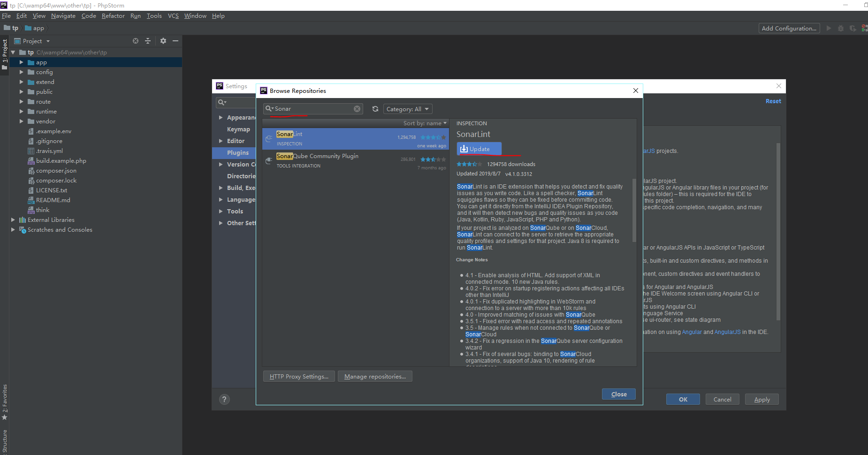Image resolution: width=868 pixels, height=455 pixels.
Task: Close the Browse Repositories dialog with X
Action: [x=636, y=91]
